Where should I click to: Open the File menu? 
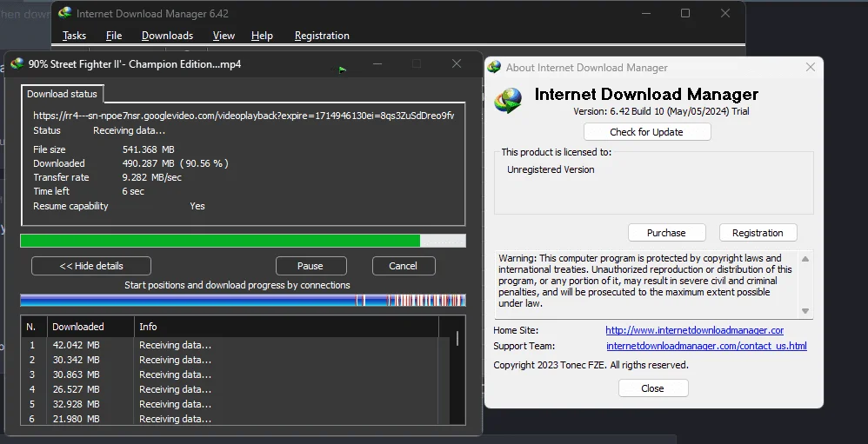pos(114,36)
